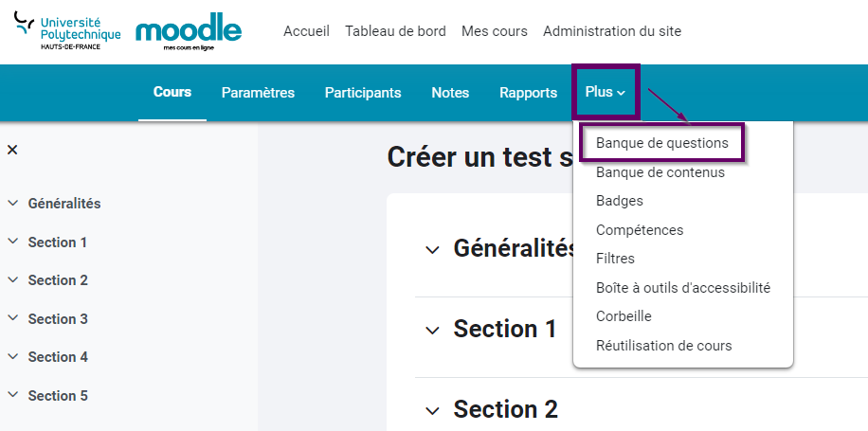The height and width of the screenshot is (431, 868).
Task: Close the course index sidebar
Action: point(12,150)
